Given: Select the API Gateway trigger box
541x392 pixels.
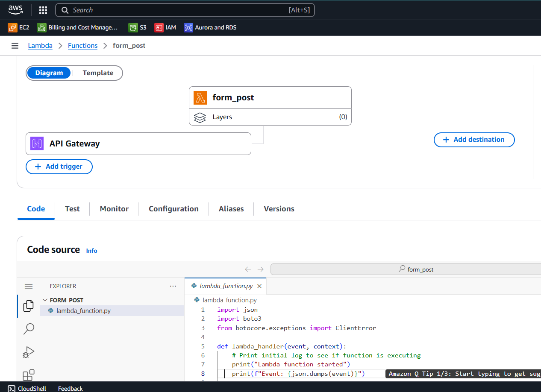Looking at the screenshot, I should [x=138, y=143].
